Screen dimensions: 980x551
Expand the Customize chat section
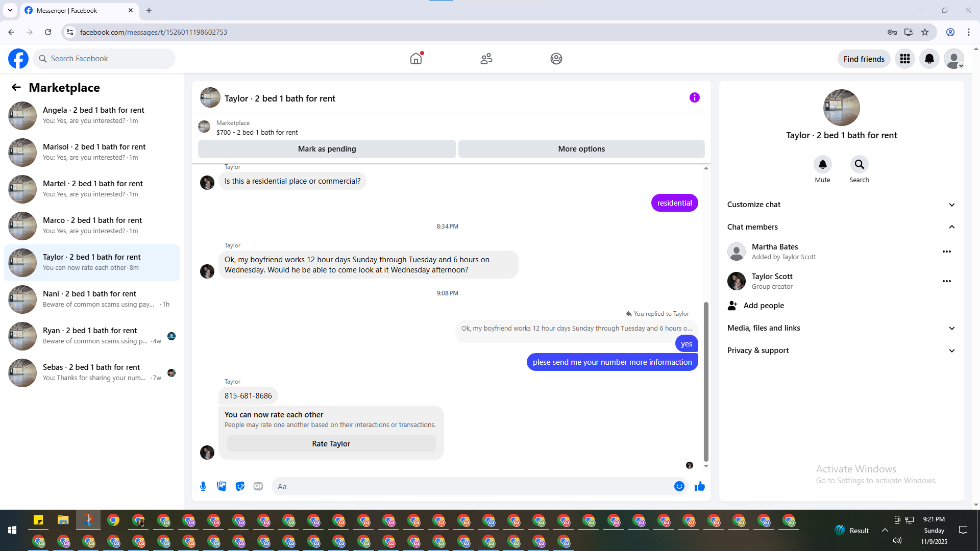click(x=841, y=205)
